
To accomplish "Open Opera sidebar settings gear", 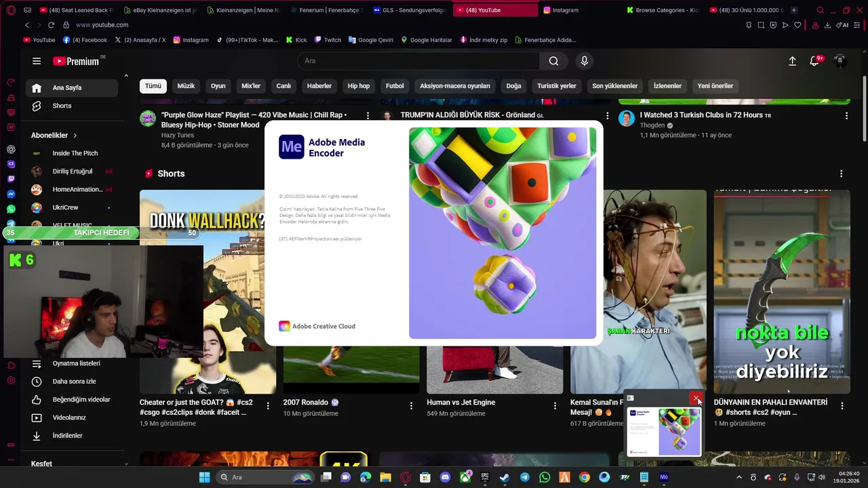I will click(x=11, y=381).
